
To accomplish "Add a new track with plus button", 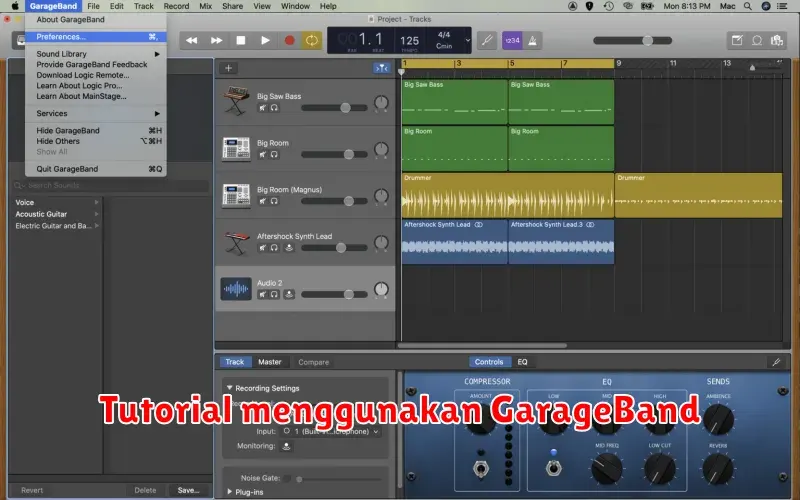I will point(228,68).
